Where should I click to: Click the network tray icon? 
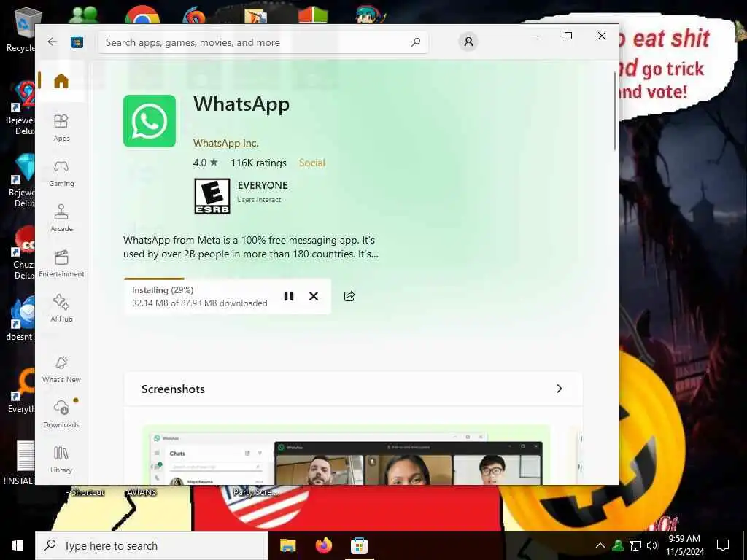tap(635, 545)
